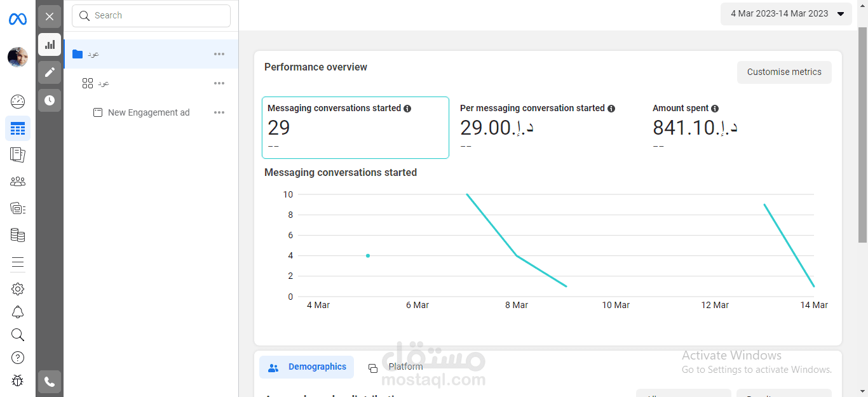
Task: Click the page vertical scrollbar
Action: pyautogui.click(x=862, y=135)
